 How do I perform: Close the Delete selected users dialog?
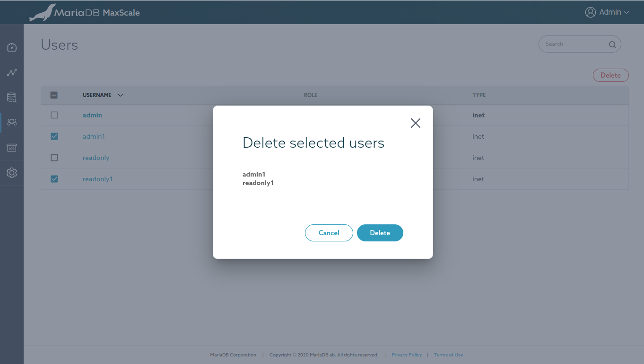click(x=415, y=123)
